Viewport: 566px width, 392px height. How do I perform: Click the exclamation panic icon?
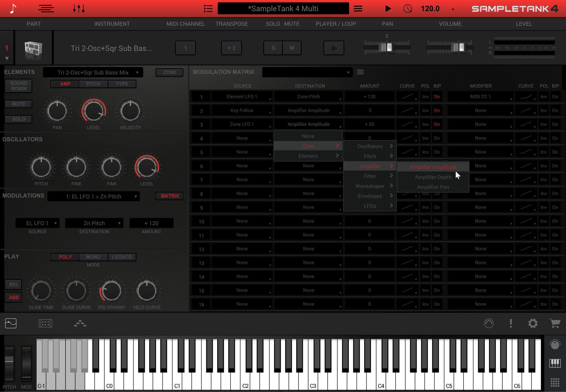click(x=511, y=323)
